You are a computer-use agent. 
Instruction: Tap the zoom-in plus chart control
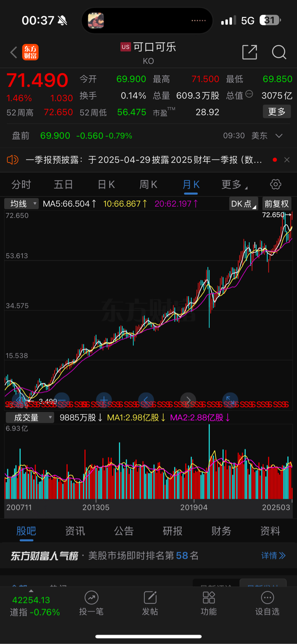coord(104,400)
